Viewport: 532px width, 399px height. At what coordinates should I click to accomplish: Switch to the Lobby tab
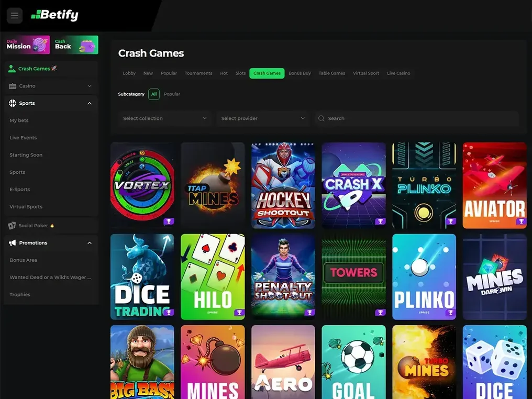(129, 73)
